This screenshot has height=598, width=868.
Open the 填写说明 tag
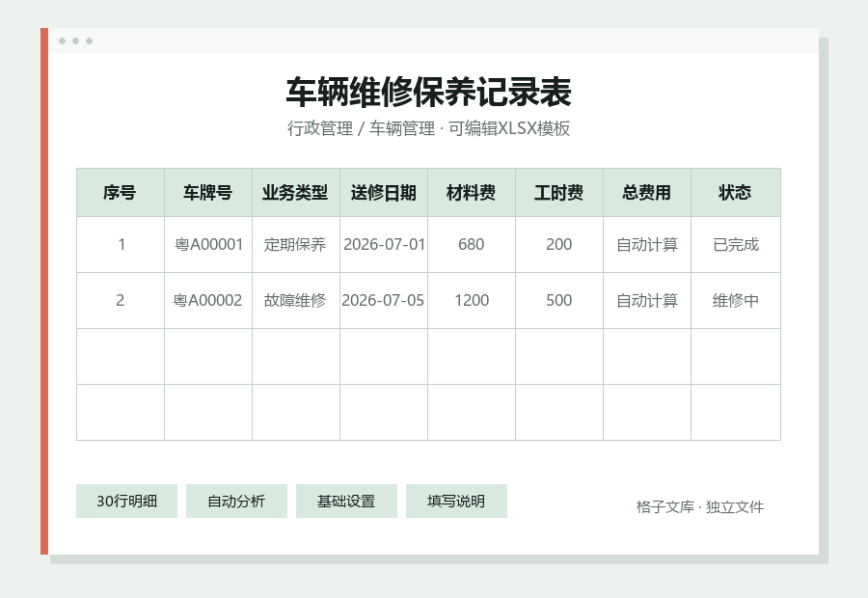click(456, 502)
